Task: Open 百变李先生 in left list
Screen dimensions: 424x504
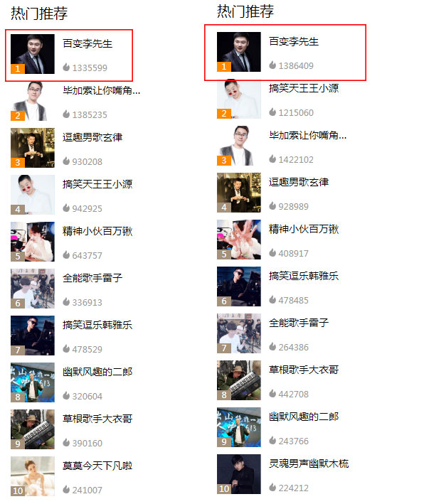Action: pos(88,43)
